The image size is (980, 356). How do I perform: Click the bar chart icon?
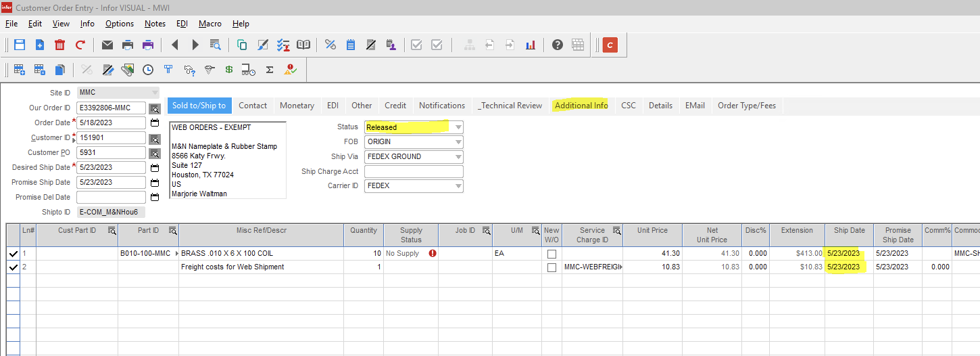tap(531, 45)
